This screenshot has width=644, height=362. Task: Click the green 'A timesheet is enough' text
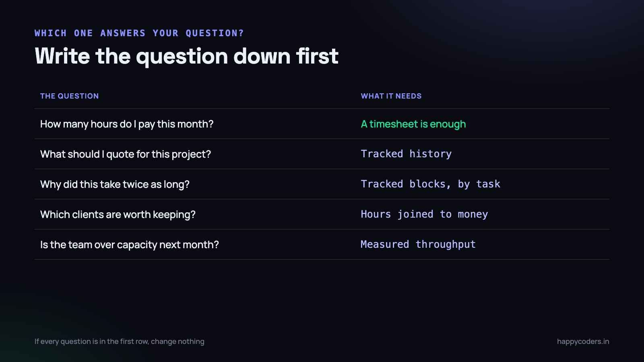click(x=413, y=124)
